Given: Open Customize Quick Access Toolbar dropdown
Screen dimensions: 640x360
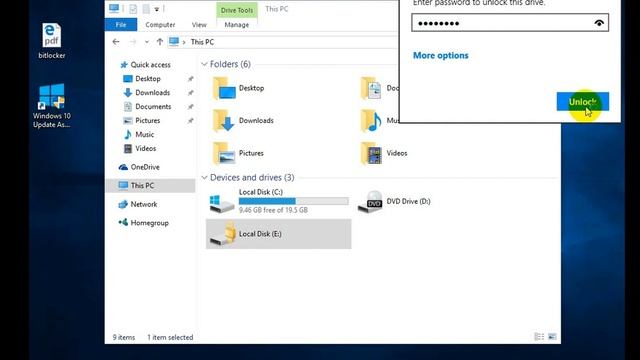Looking at the screenshot, I should (x=157, y=9).
